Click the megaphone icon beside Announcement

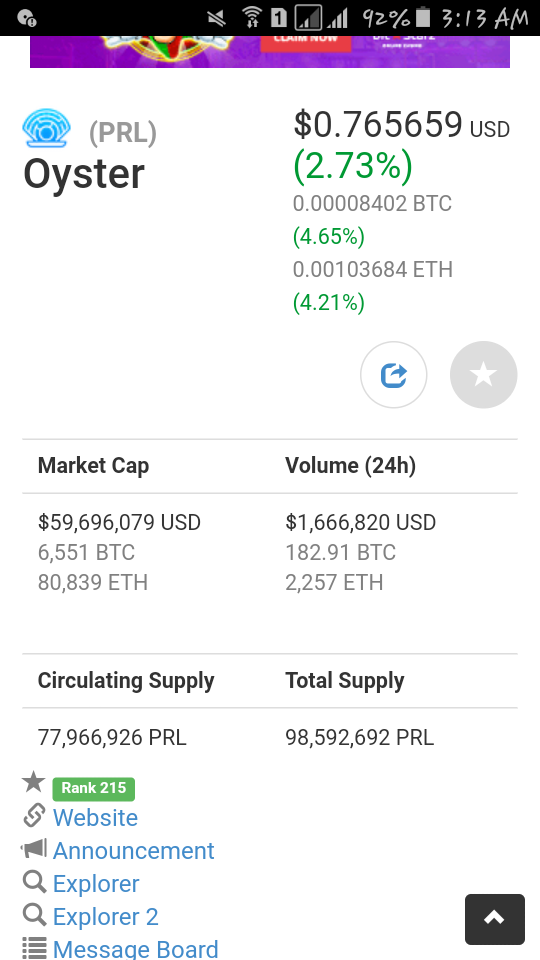(34, 849)
